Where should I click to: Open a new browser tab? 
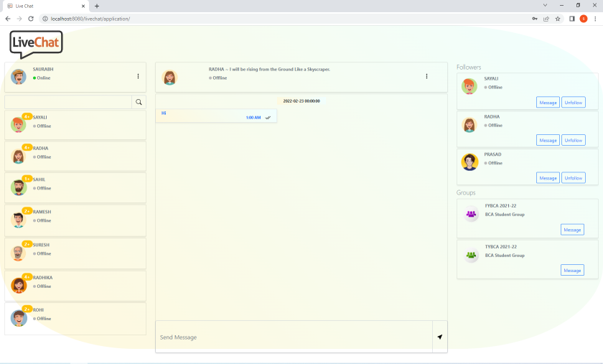(x=97, y=6)
